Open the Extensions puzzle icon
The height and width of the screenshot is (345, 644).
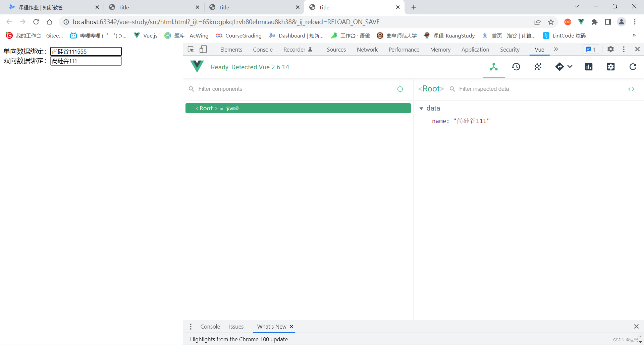(594, 22)
